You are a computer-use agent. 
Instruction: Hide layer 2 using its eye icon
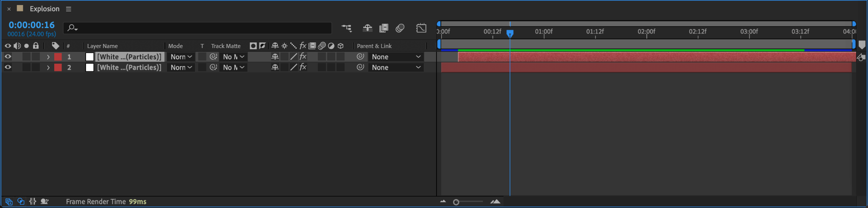point(8,67)
